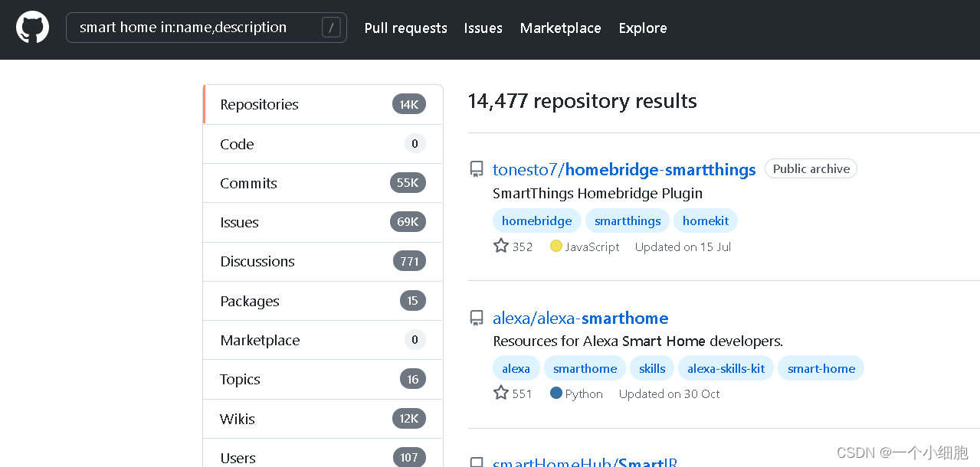Select the sidebar Marketplace results filter
Viewport: 980px width, 467px height.
tap(323, 340)
